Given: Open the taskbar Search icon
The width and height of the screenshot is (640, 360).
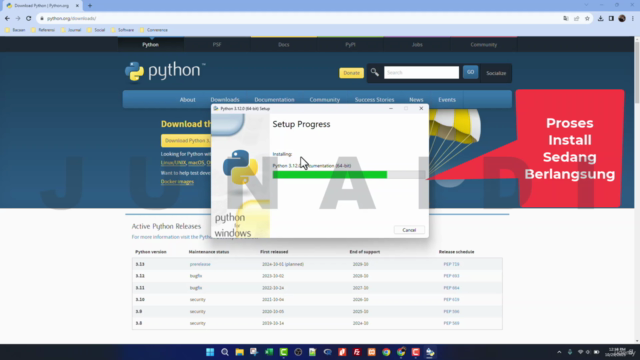Looking at the screenshot, I should coord(225,352).
